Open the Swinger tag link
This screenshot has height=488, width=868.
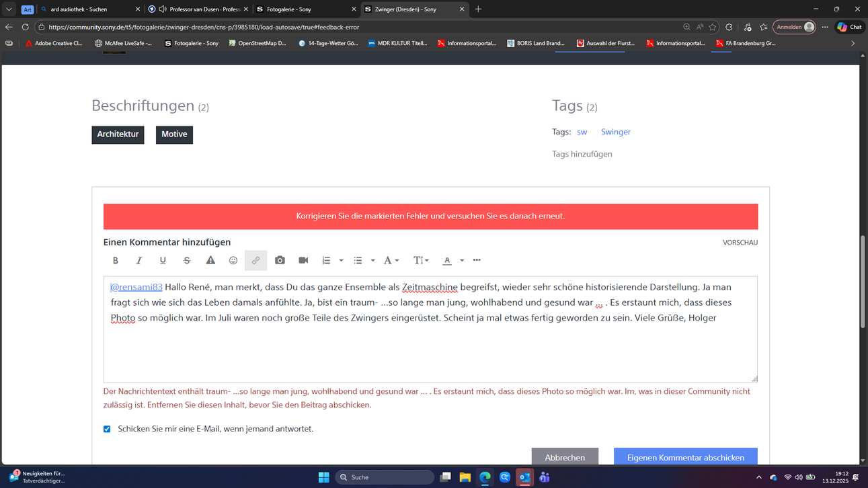(x=615, y=132)
